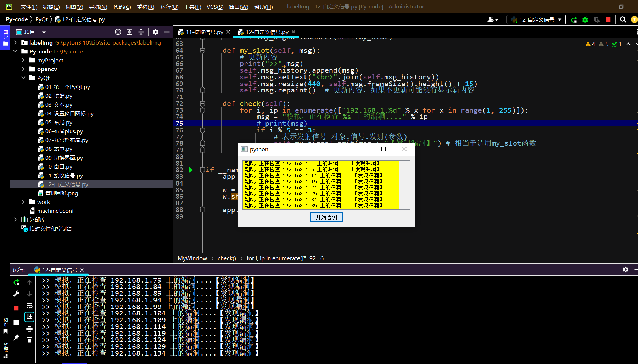The width and height of the screenshot is (638, 364).
Task: Open Search Everywhere magnifier icon
Action: pos(623,20)
